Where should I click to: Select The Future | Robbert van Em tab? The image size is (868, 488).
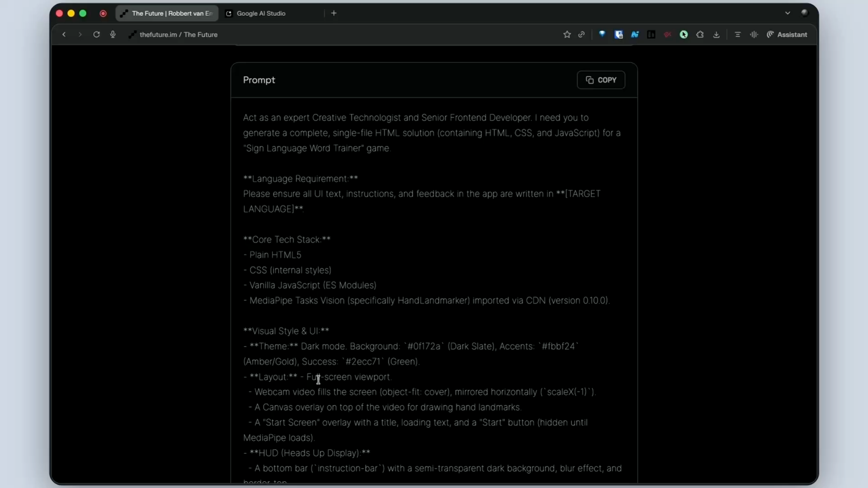tap(167, 14)
